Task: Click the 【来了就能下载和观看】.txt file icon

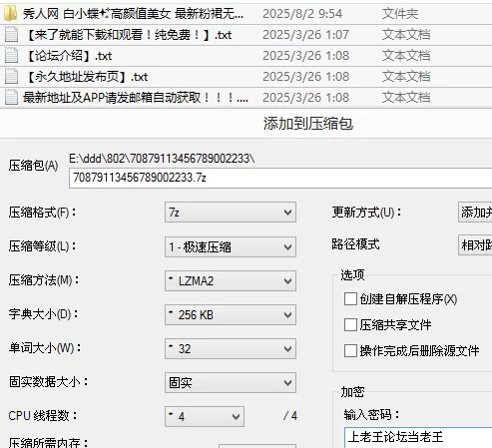Action: tap(11, 35)
